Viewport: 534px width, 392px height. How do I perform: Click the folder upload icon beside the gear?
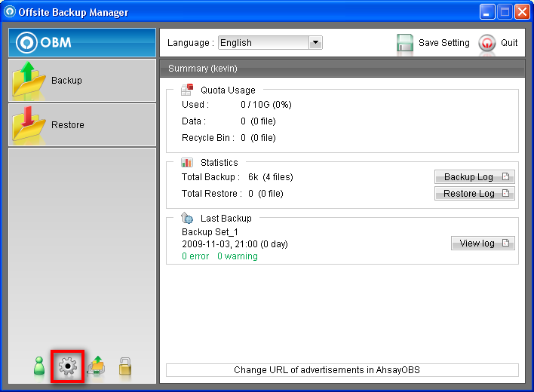[97, 366]
